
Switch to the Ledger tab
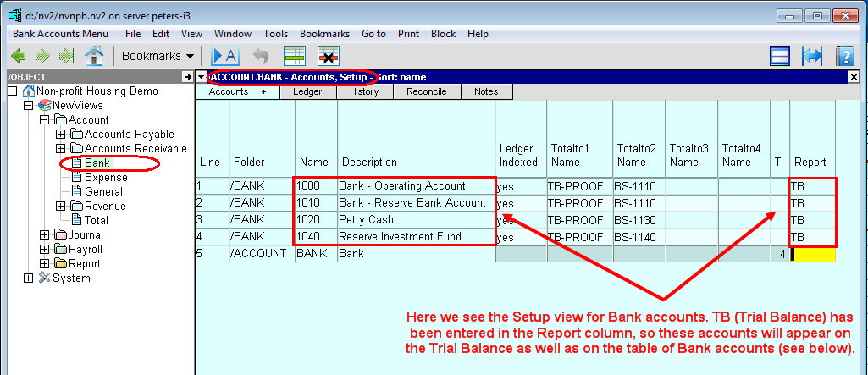[307, 91]
